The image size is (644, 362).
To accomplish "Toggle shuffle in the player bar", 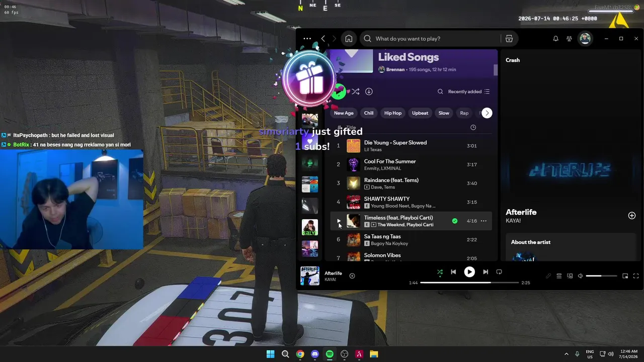I will 440,272.
